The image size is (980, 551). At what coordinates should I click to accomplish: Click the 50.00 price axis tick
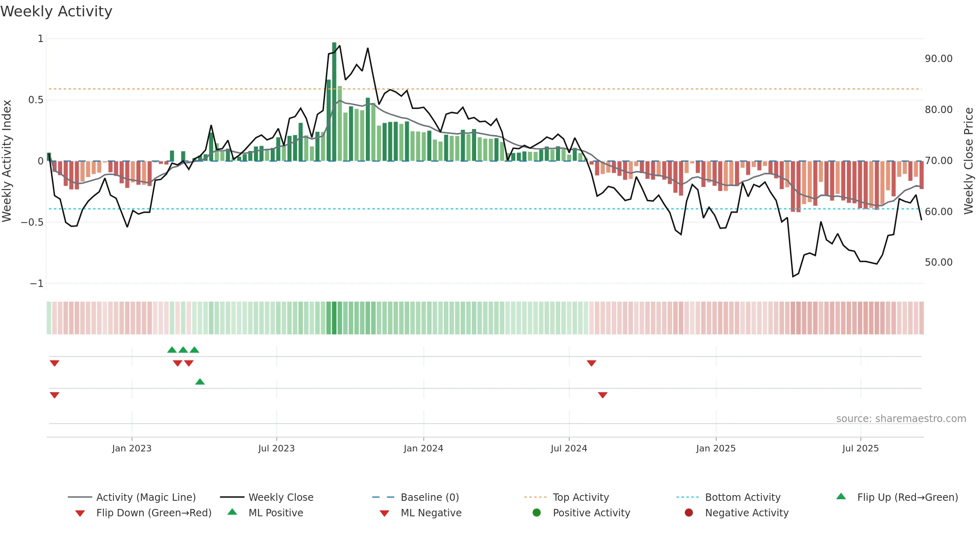pos(939,262)
